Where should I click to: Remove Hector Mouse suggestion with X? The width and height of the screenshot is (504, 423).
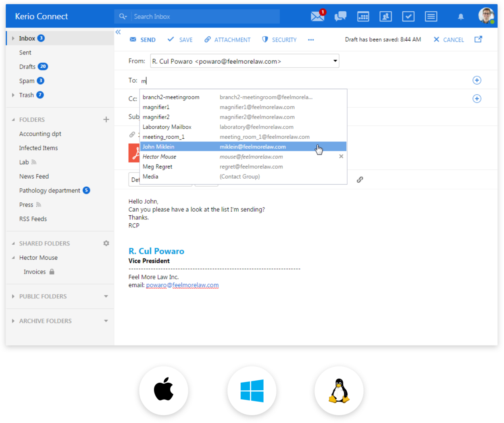coord(341,156)
